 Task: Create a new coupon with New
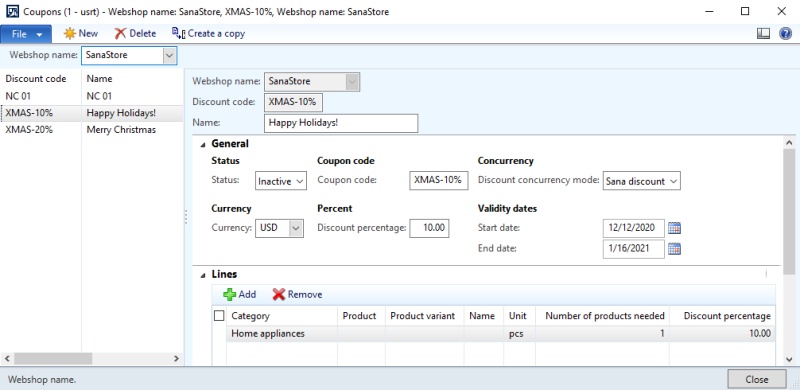pyautogui.click(x=81, y=34)
